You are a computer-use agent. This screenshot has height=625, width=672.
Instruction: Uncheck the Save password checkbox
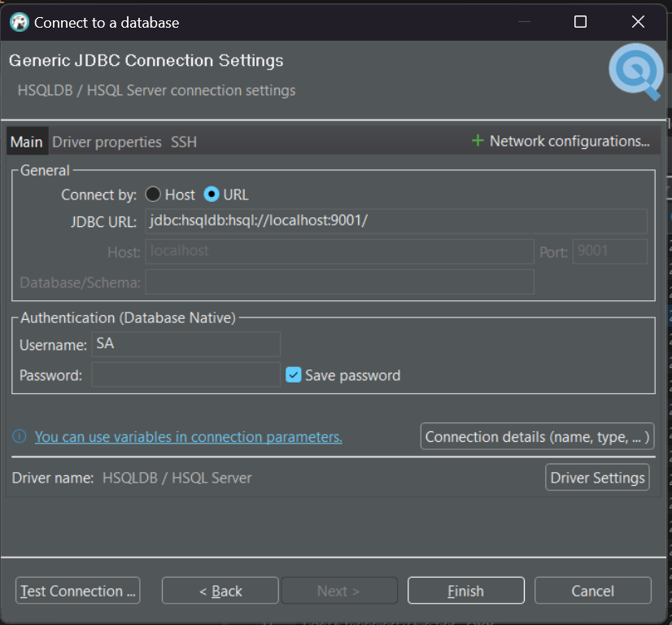click(x=292, y=375)
